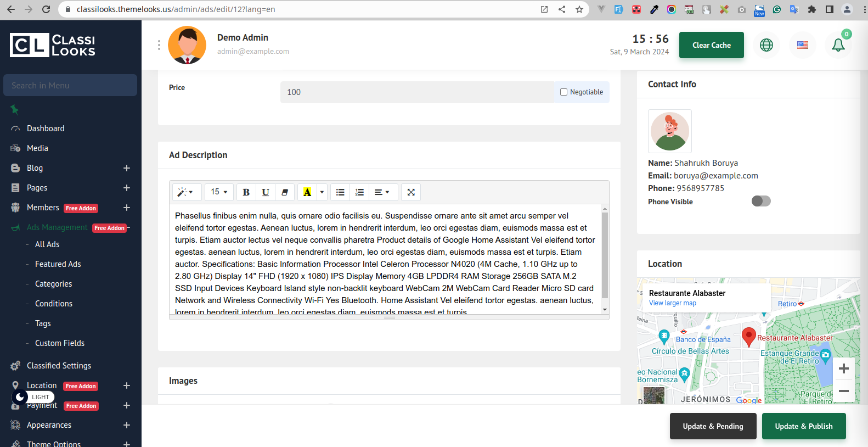Apply underline formatting in the editor
The height and width of the screenshot is (447, 868).
coord(266,192)
